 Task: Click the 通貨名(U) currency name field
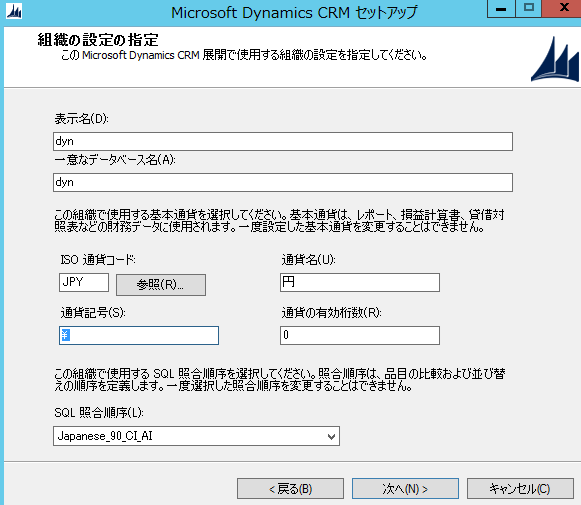point(360,282)
